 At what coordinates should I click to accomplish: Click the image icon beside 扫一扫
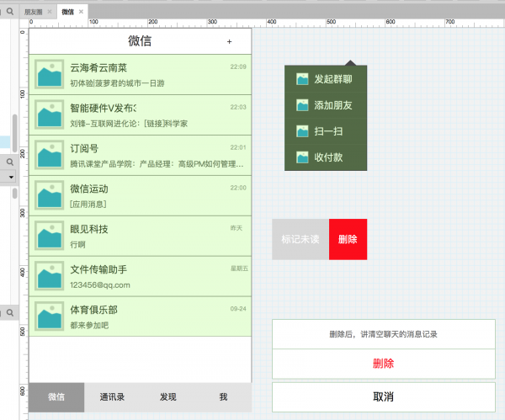302,131
